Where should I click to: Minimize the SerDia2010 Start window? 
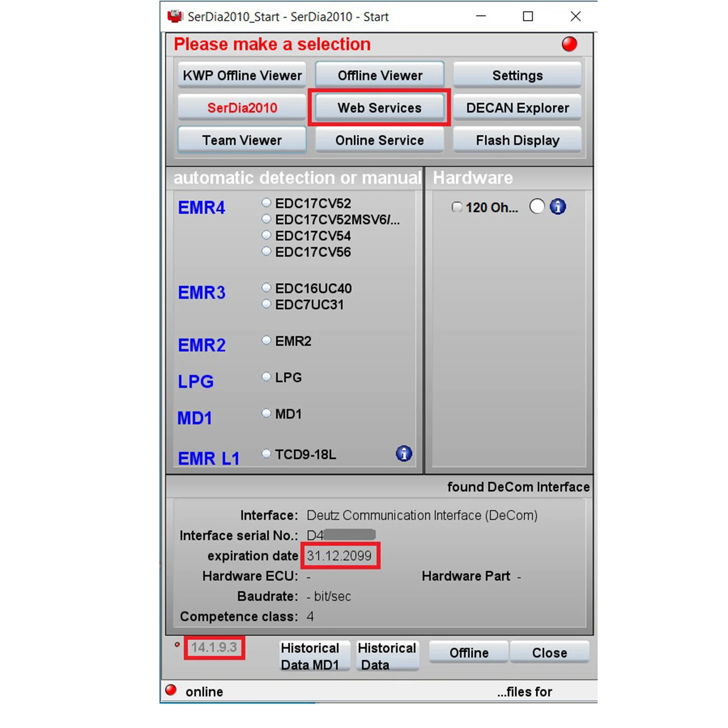pyautogui.click(x=481, y=16)
